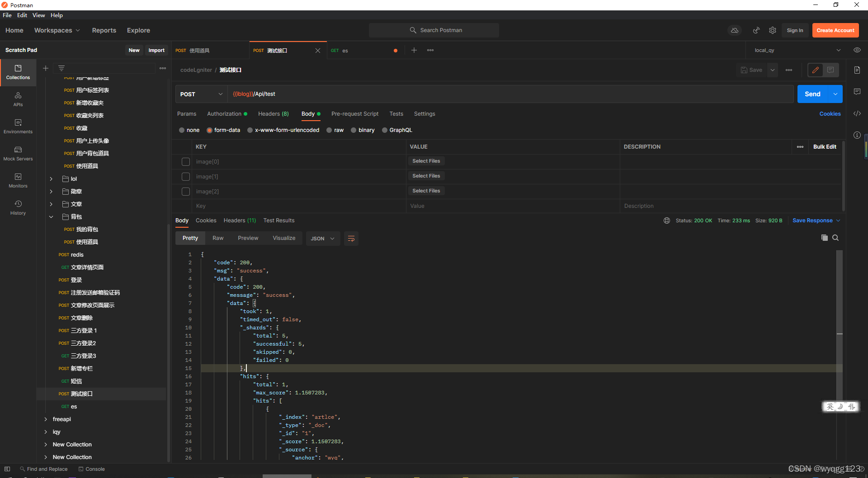Switch to build edit mode pencil icon

pos(816,70)
